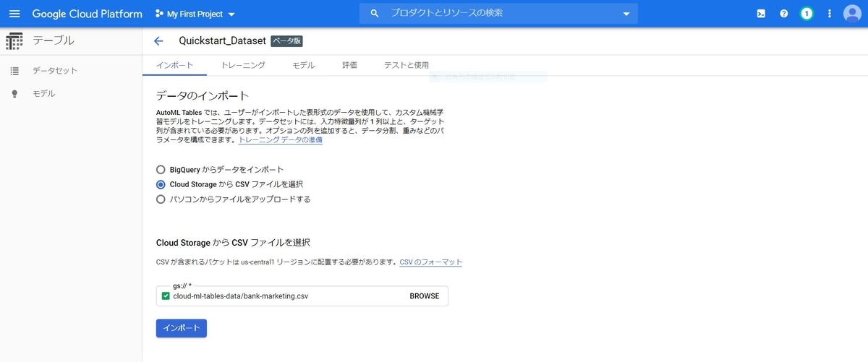Open the CSV のフォーマット link
Screen dimensions: 868x362
pyautogui.click(x=431, y=262)
